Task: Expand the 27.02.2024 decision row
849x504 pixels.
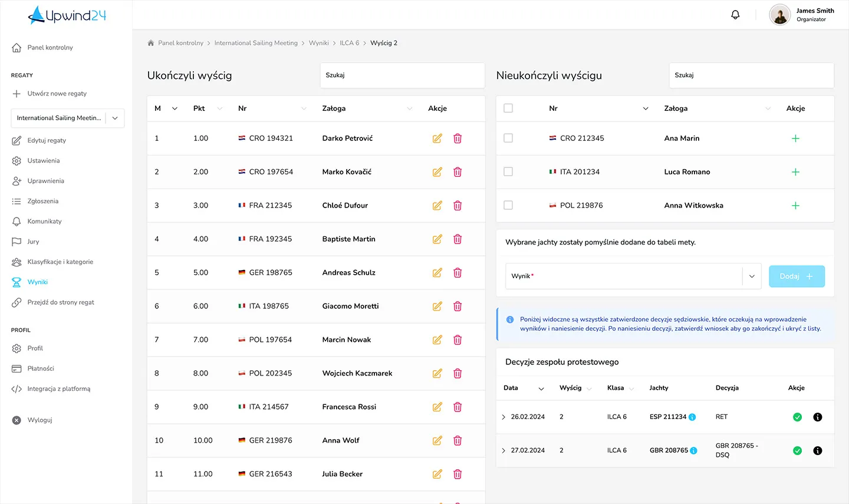Action: coord(504,451)
